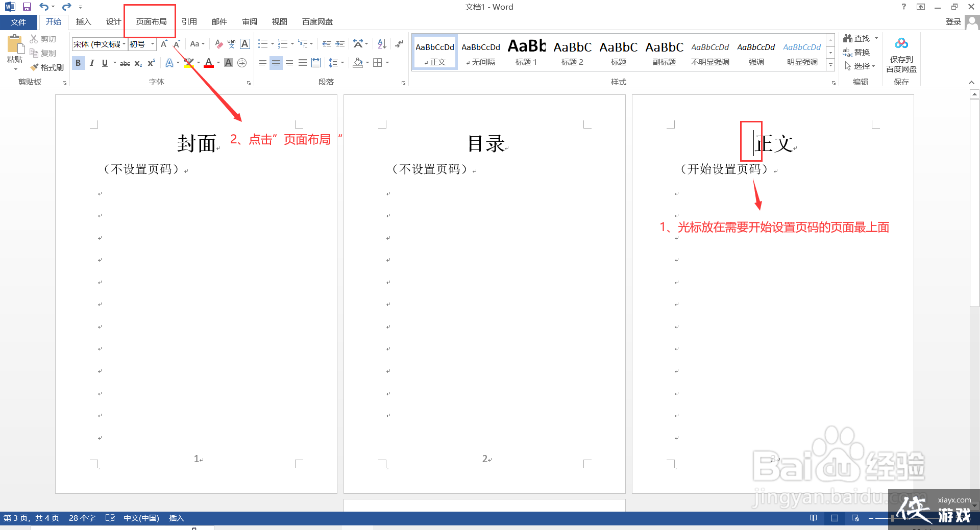This screenshot has height=530, width=980.
Task: Expand the borders dropdown arrow
Action: coord(387,63)
